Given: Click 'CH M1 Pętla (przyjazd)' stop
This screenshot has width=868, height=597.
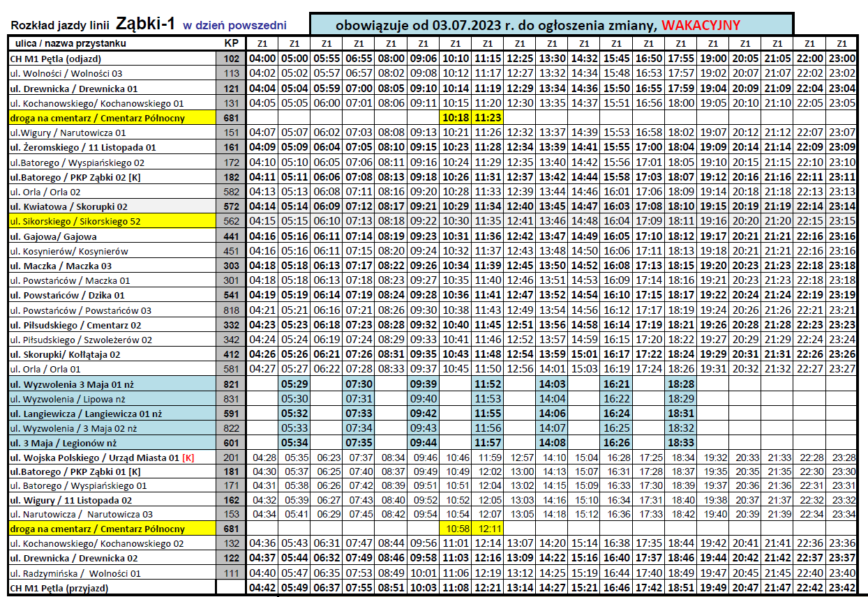Looking at the screenshot, I should [59, 588].
